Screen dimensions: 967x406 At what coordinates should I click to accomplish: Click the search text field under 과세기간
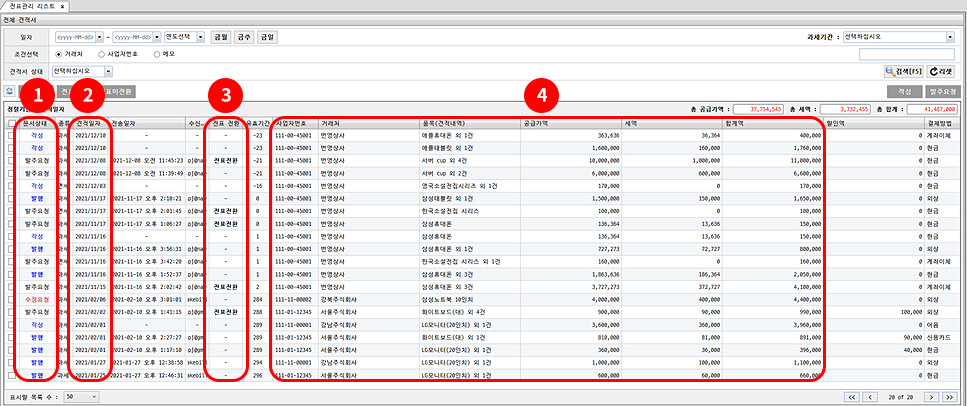point(907,54)
